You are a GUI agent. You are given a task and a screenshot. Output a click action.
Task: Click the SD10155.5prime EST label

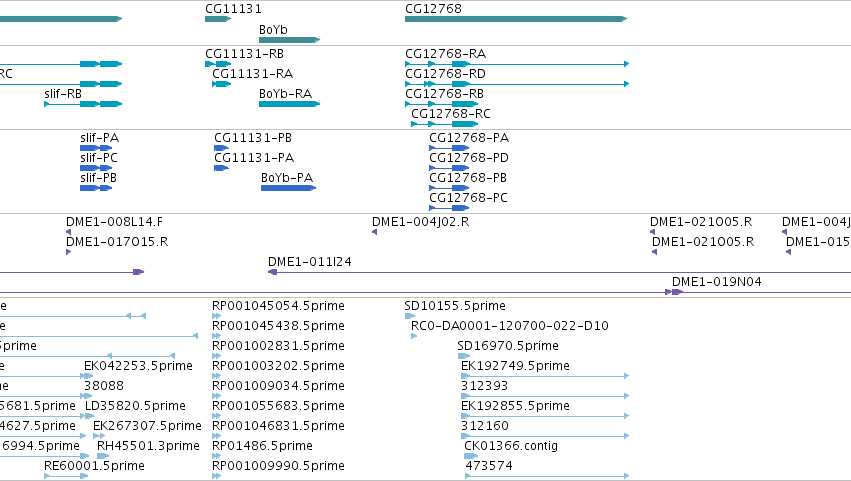pyautogui.click(x=455, y=306)
